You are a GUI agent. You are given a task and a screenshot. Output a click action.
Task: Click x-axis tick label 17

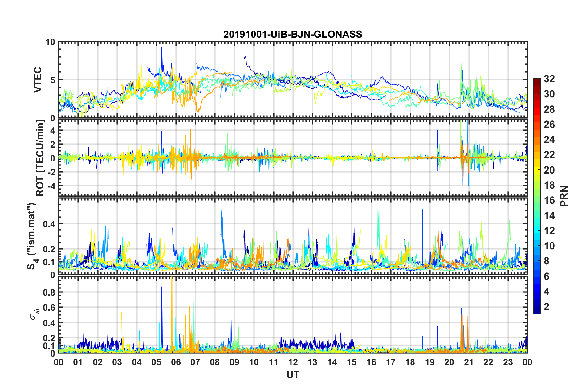pyautogui.click(x=391, y=362)
